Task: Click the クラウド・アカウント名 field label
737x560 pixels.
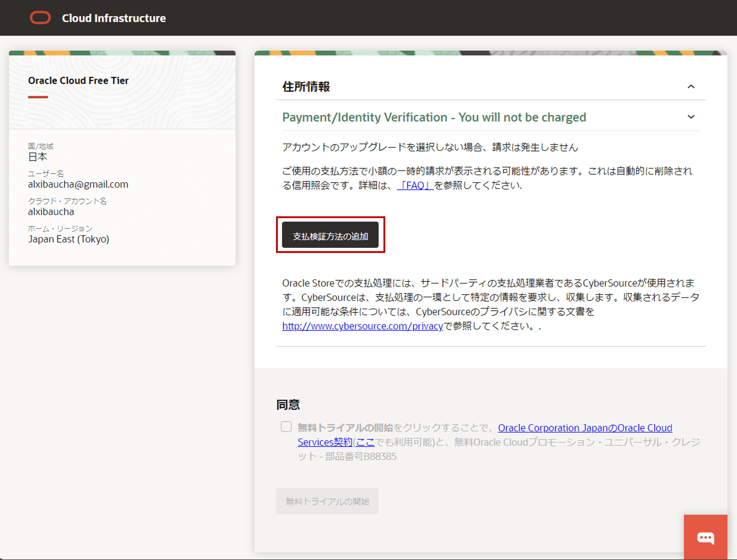Action: pyautogui.click(x=67, y=201)
